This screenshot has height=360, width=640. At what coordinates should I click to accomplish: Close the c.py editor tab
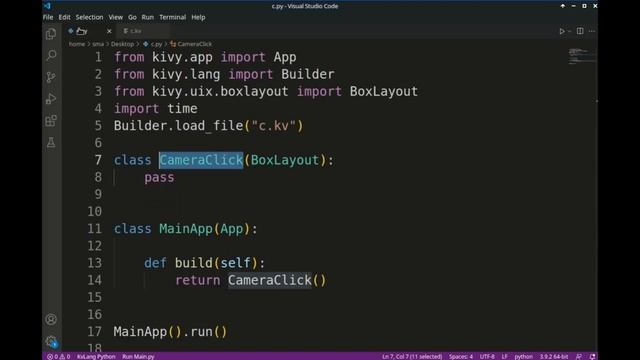click(x=109, y=31)
